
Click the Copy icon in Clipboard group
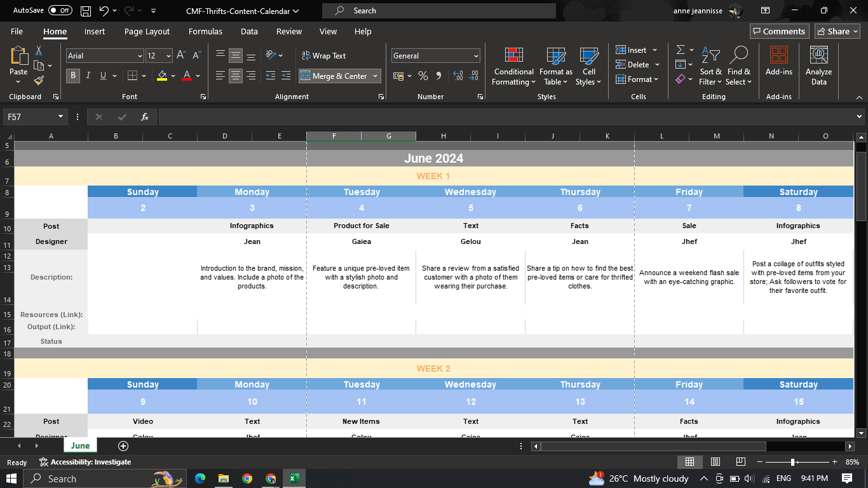pos(39,65)
